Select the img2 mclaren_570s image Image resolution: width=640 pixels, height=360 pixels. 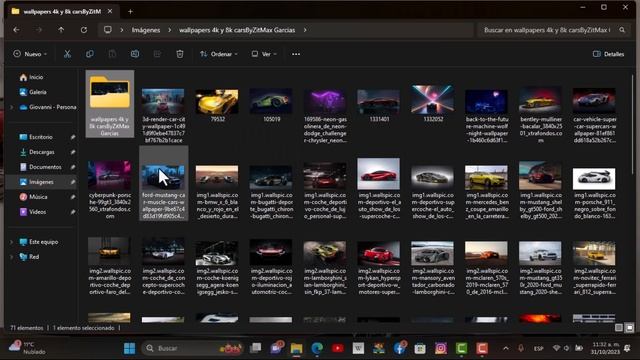(x=487, y=267)
